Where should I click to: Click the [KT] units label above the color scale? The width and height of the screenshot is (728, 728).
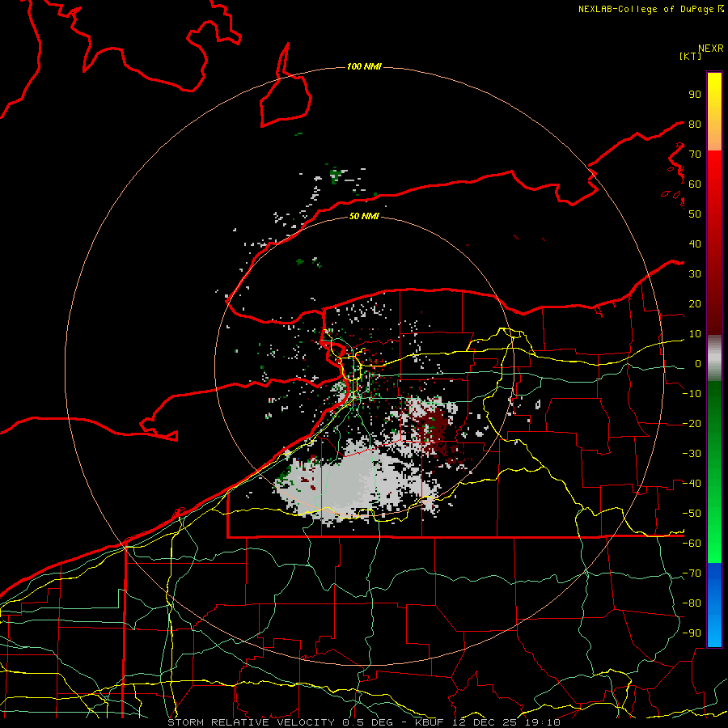[x=691, y=56]
